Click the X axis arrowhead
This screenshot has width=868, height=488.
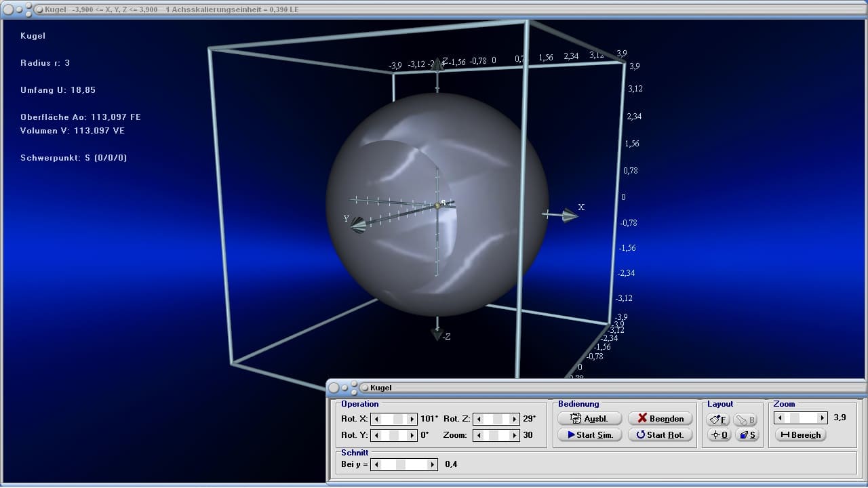[569, 216]
